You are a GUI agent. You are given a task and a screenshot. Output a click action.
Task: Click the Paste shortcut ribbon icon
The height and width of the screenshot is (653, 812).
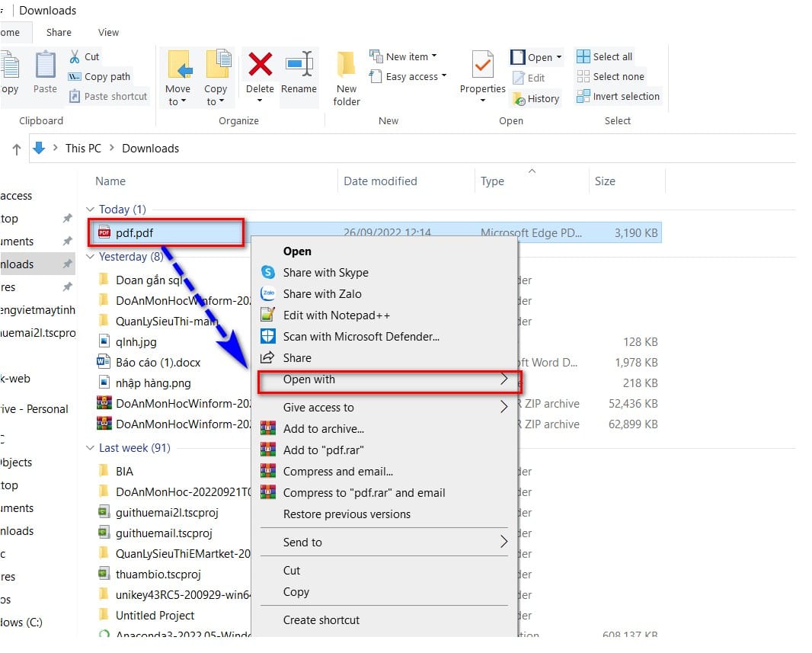75,96
